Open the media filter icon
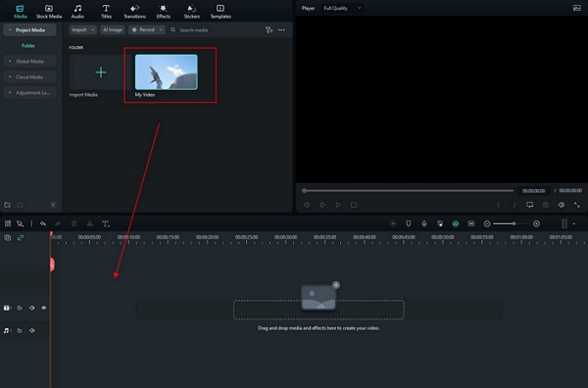This screenshot has width=588, height=388. (x=269, y=30)
